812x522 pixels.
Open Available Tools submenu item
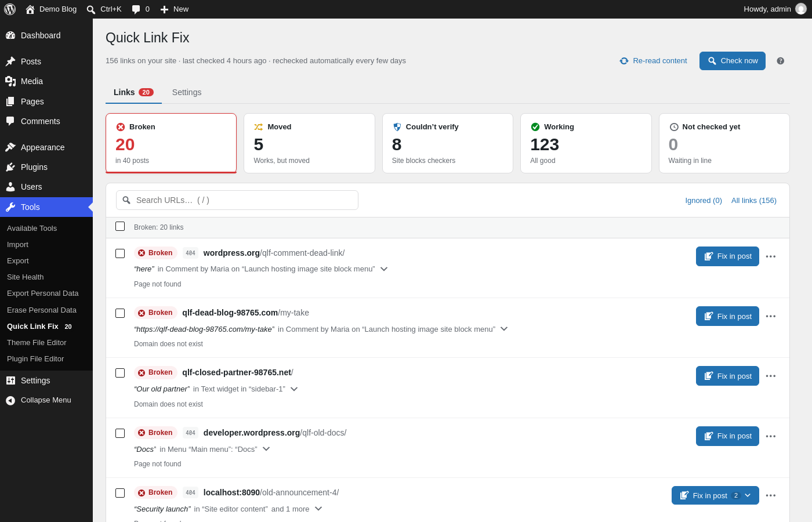tap(32, 229)
